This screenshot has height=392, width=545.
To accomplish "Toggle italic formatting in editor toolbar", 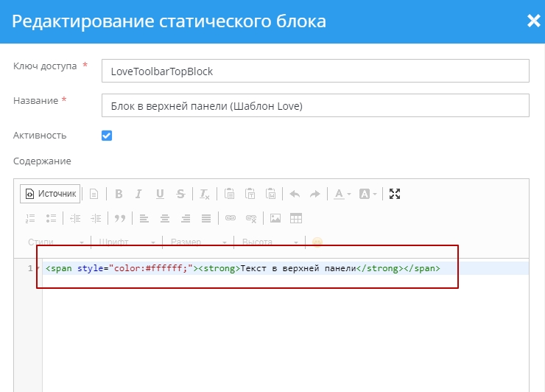I will click(x=139, y=194).
